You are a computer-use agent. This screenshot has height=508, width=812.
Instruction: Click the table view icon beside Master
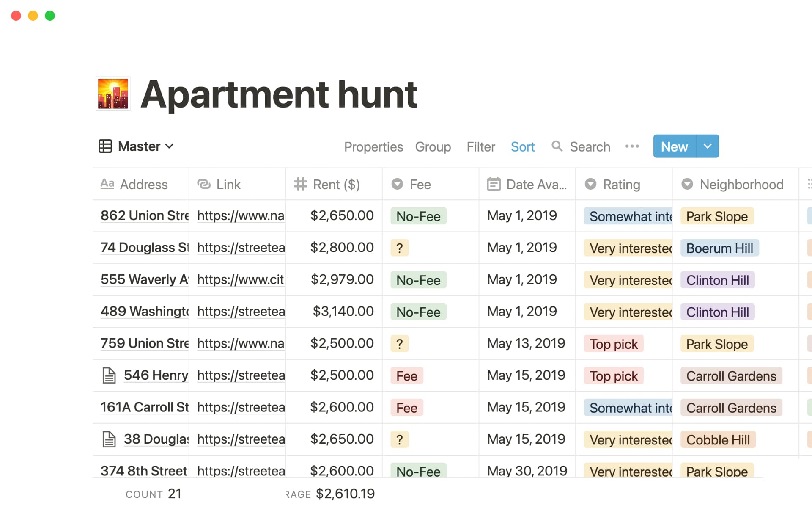pos(105,146)
